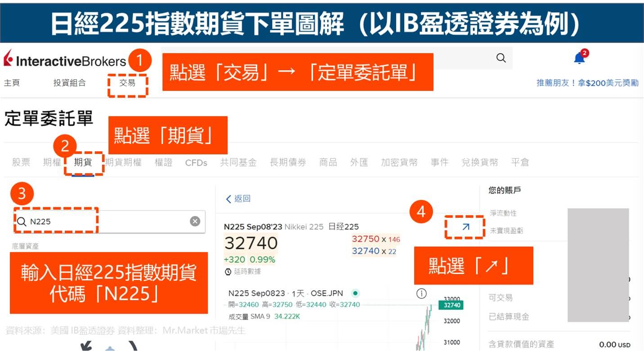Screen dimensions: 644x351
Task: Click the search magnifier icon in top bar
Action: 501,58
